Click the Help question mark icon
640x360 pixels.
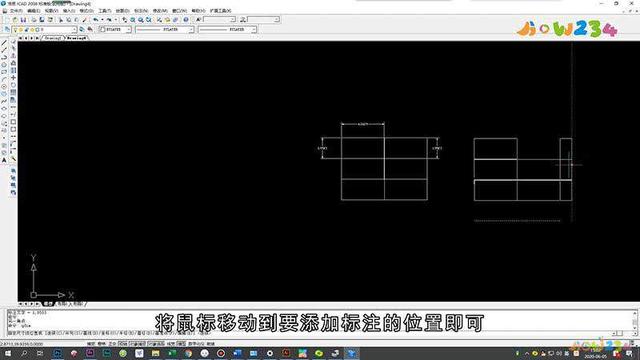click(186, 20)
